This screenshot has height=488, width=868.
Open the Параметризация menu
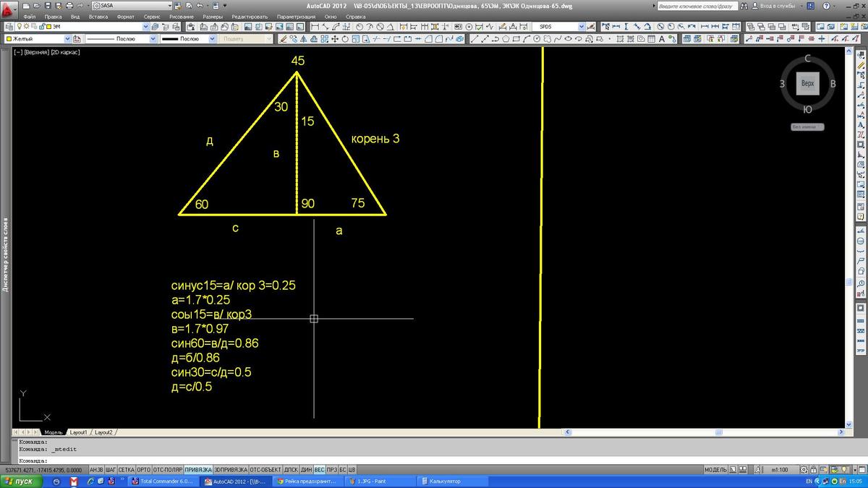pos(296,16)
